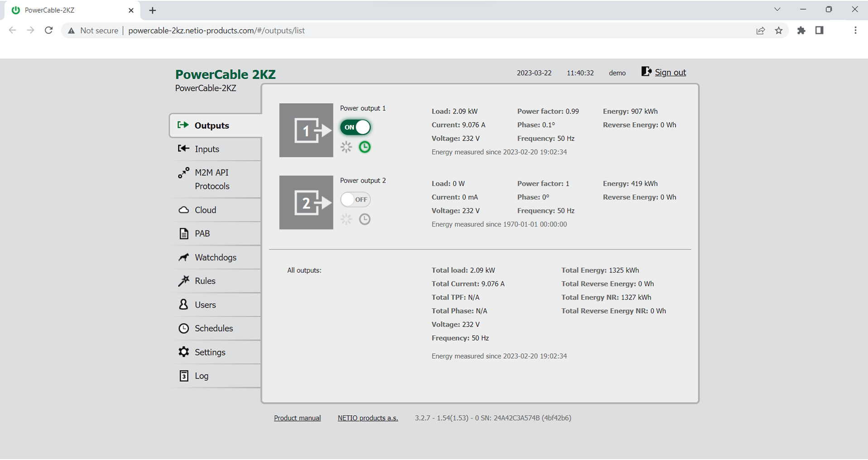Click the Power output 2 large icon
This screenshot has height=460, width=868.
click(x=306, y=203)
